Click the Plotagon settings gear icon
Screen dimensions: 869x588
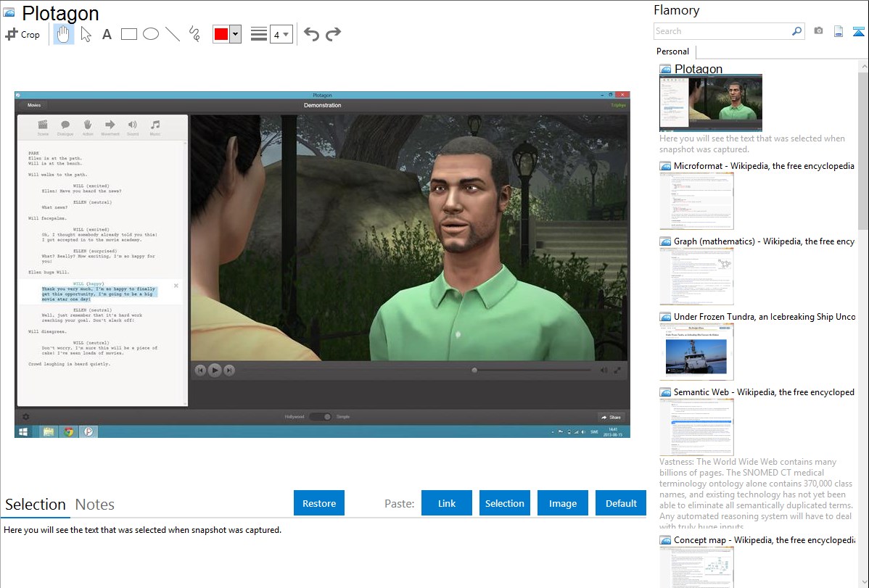point(25,417)
